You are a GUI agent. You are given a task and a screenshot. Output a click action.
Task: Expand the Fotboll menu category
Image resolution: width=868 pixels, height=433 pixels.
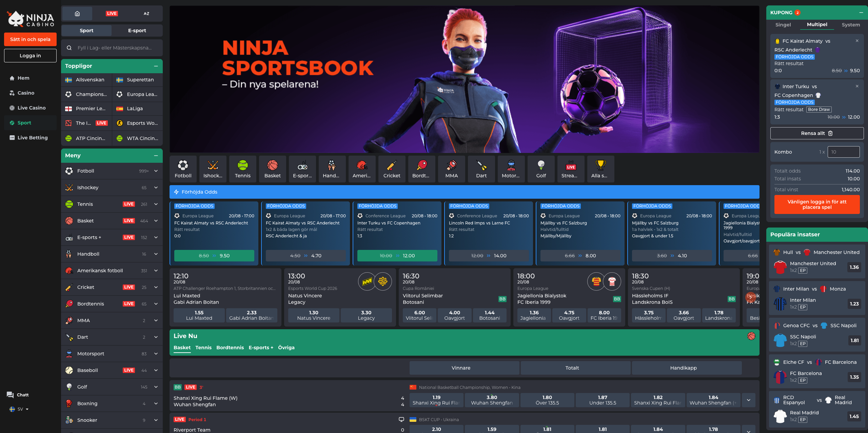156,171
